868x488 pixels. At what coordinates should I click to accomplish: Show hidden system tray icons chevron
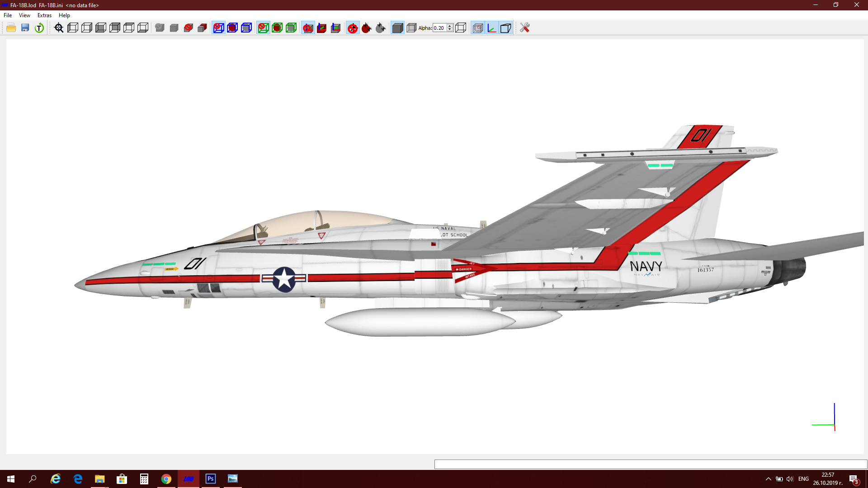coord(768,479)
